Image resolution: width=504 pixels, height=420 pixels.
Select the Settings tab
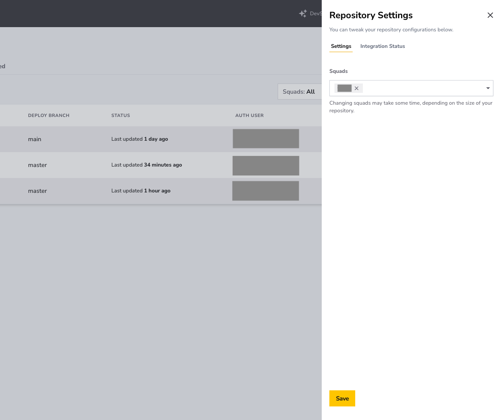tap(341, 46)
